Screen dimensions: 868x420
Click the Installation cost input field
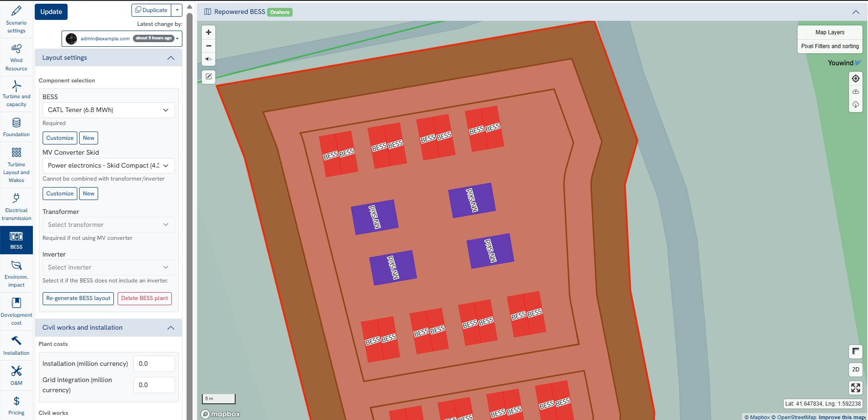click(154, 364)
